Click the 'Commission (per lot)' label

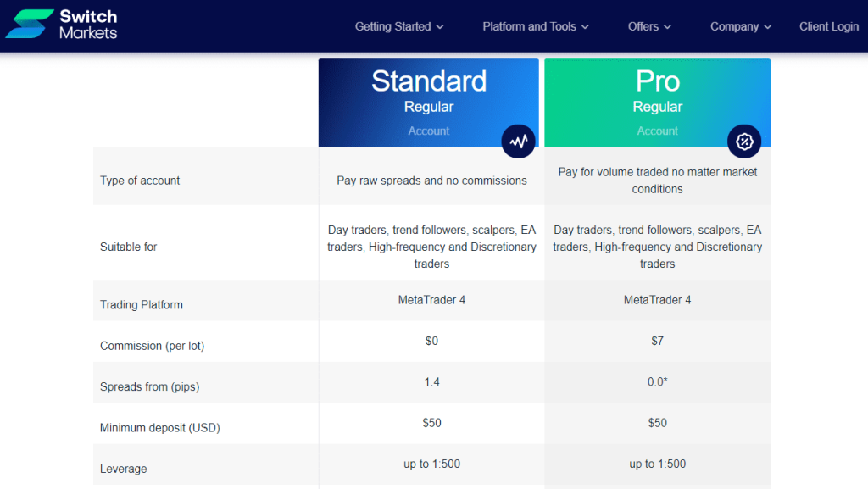153,346
